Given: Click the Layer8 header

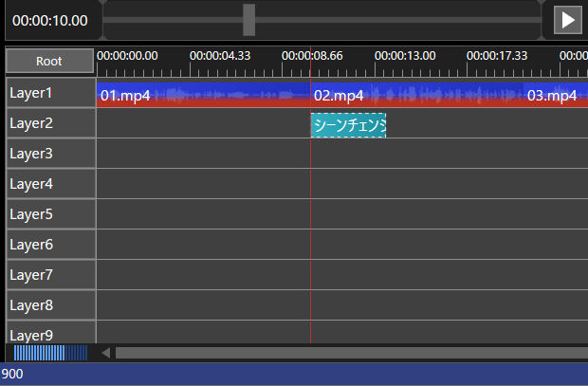Looking at the screenshot, I should click(x=50, y=305).
